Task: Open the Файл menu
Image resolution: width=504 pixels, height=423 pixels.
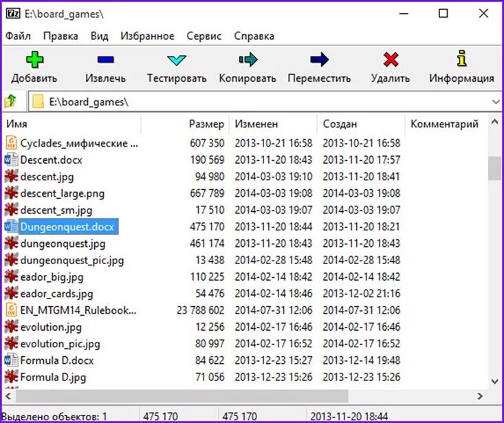Action: [18, 36]
